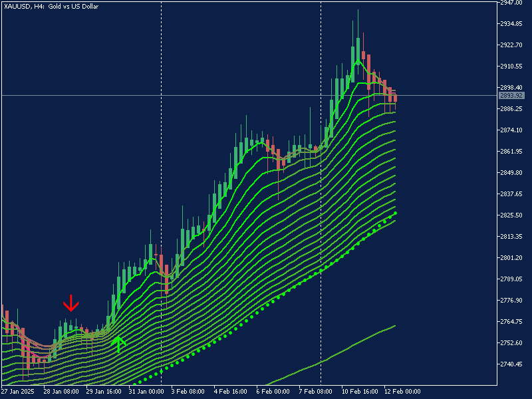Click price scale value 2922.70
This screenshot has width=532, height=399.
pyautogui.click(x=511, y=45)
